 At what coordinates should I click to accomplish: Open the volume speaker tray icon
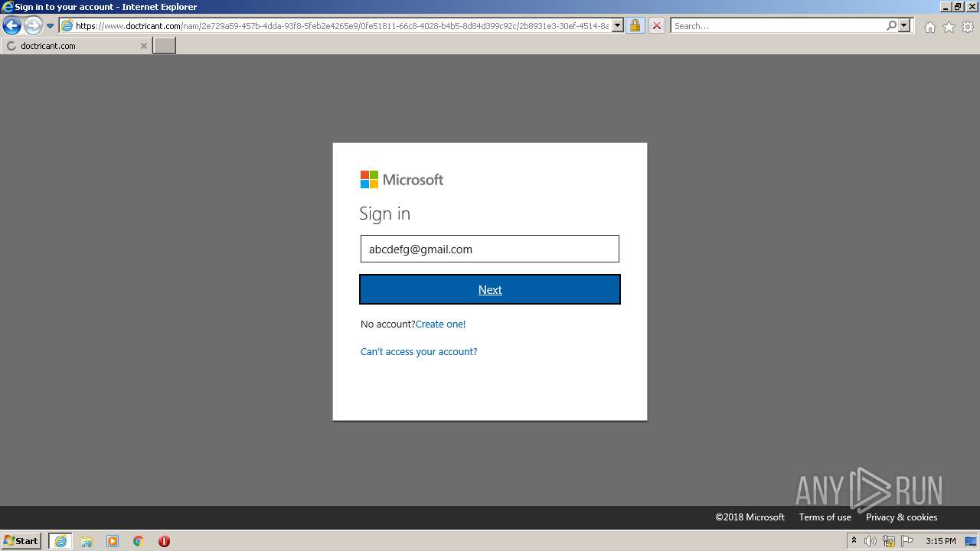point(871,541)
